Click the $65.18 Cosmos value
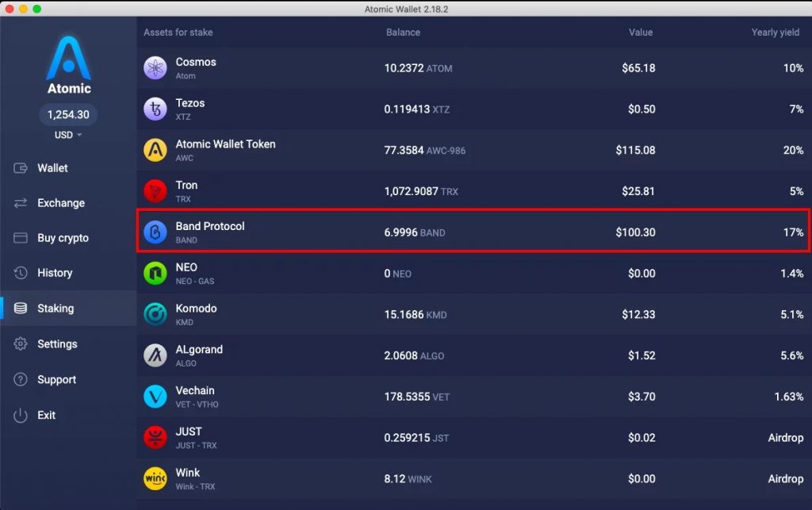The image size is (812, 510). 638,68
